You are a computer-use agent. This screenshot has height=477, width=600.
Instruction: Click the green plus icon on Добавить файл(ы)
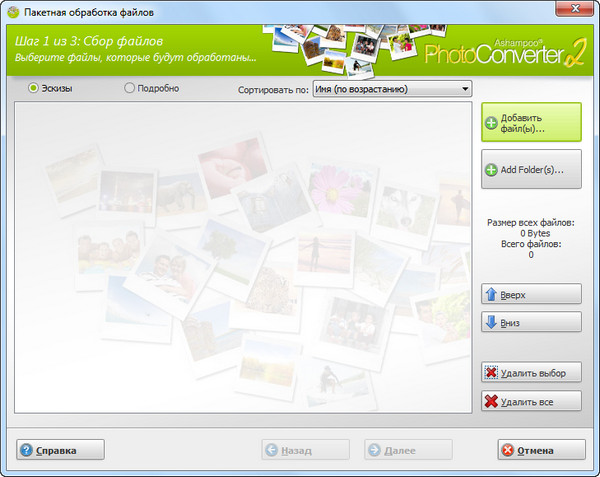491,123
